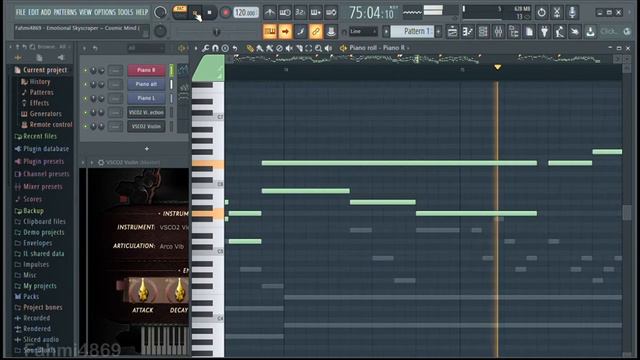The height and width of the screenshot is (360, 640).
Task: Click the orange playhead marker in timeline
Action: coord(497,67)
